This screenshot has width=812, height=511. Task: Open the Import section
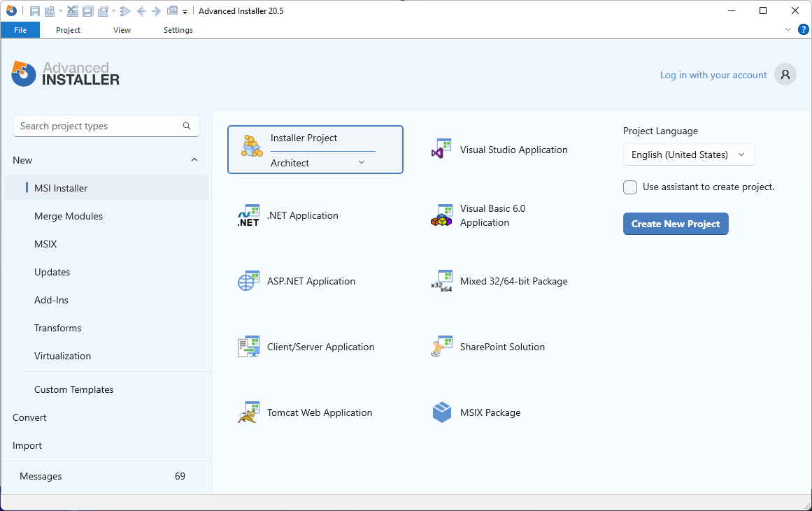[27, 445]
